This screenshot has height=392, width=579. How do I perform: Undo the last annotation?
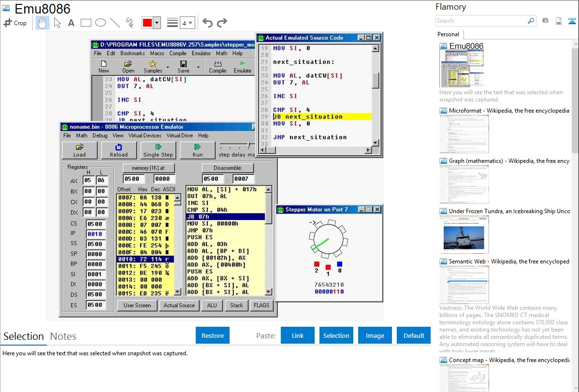(x=207, y=23)
